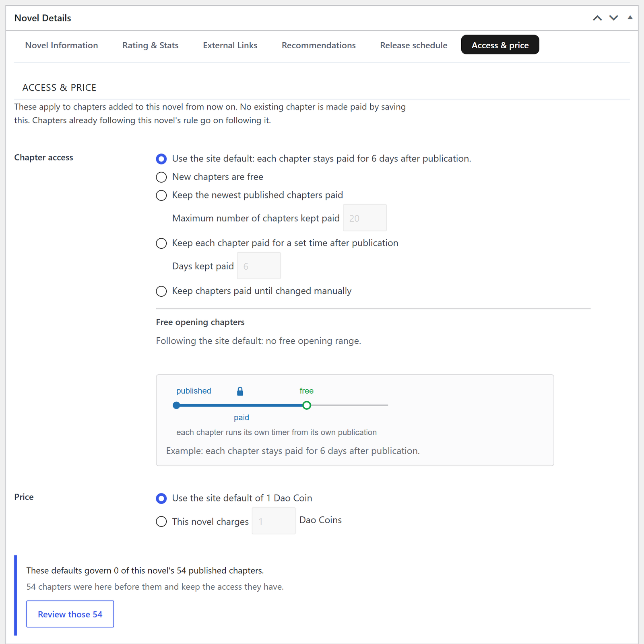Open the Release schedule tab
The height and width of the screenshot is (644, 644).
point(413,45)
